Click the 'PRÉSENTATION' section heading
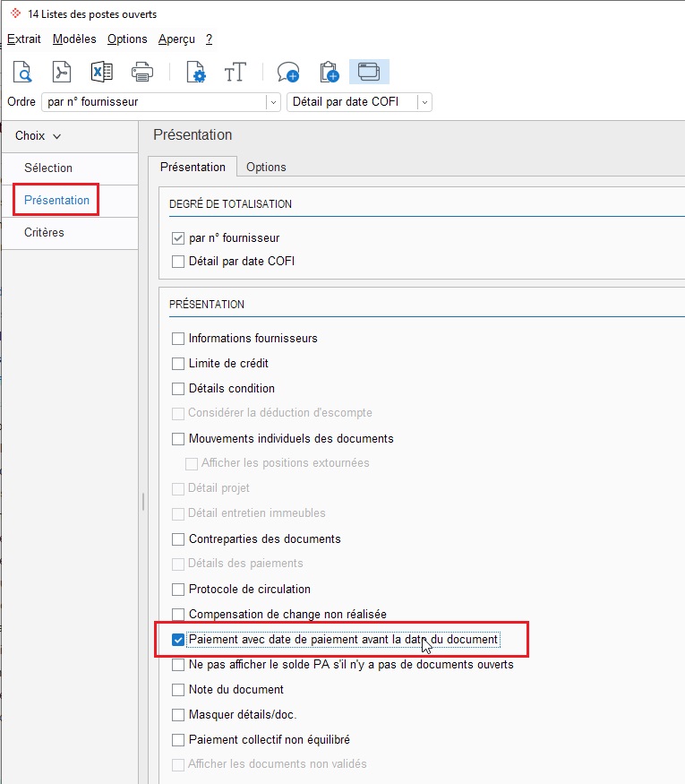Image resolution: width=685 pixels, height=784 pixels. point(207,305)
